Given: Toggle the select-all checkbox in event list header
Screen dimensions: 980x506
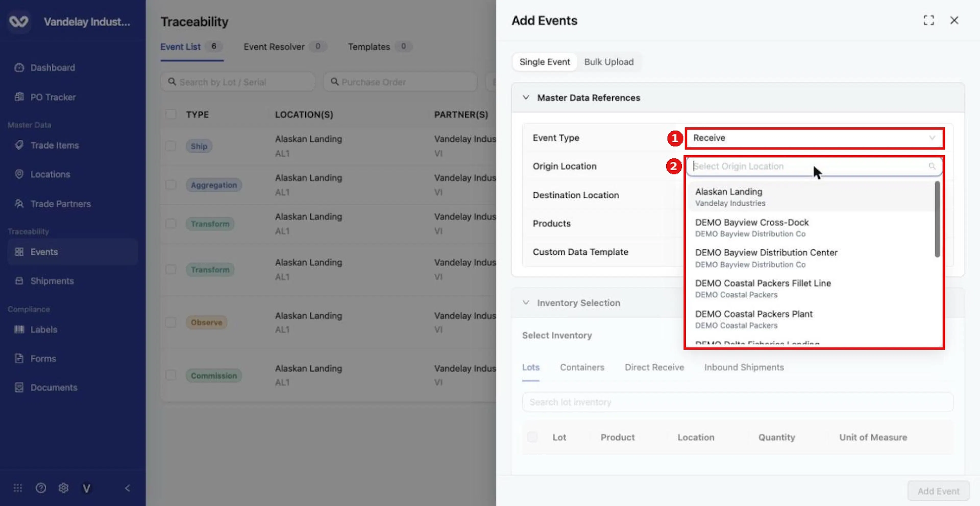Looking at the screenshot, I should (171, 114).
